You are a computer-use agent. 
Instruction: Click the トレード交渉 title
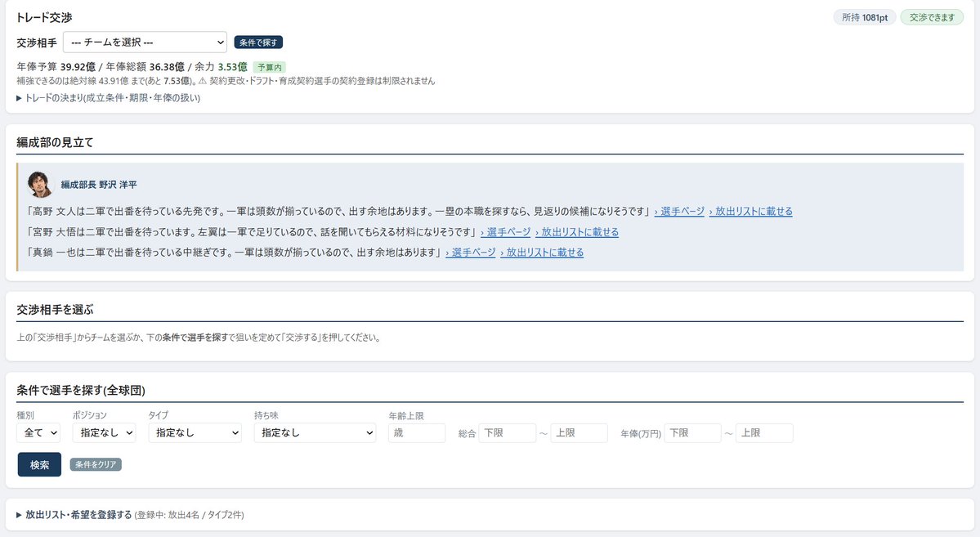[x=44, y=17]
